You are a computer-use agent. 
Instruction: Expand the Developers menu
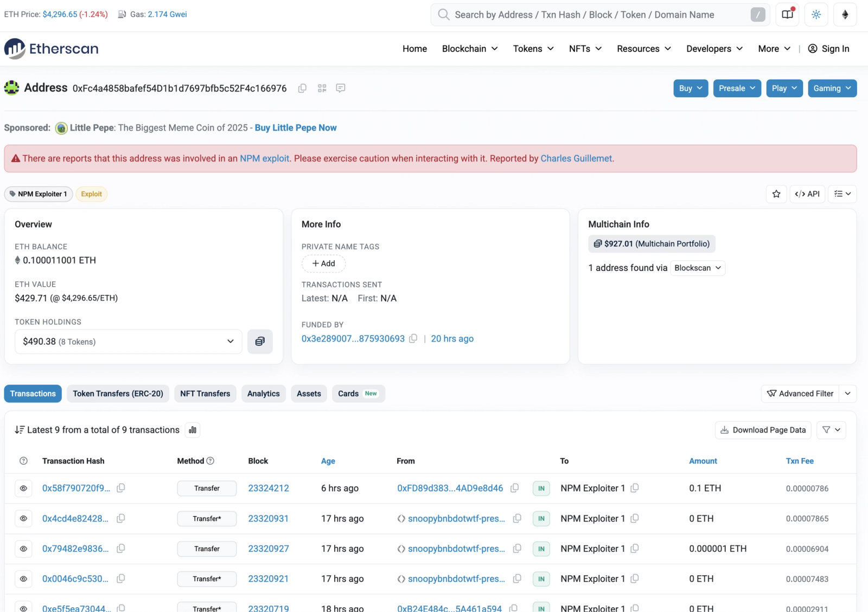(x=714, y=49)
